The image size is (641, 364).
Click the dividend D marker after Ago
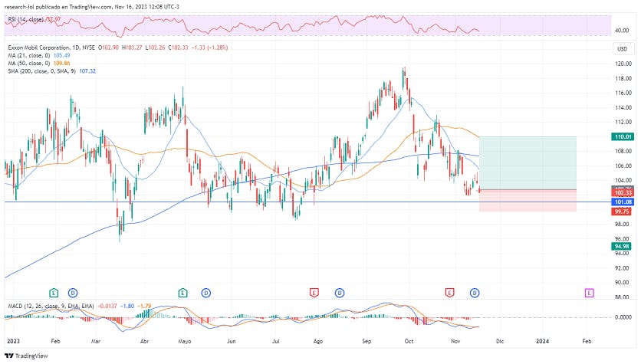tap(340, 293)
